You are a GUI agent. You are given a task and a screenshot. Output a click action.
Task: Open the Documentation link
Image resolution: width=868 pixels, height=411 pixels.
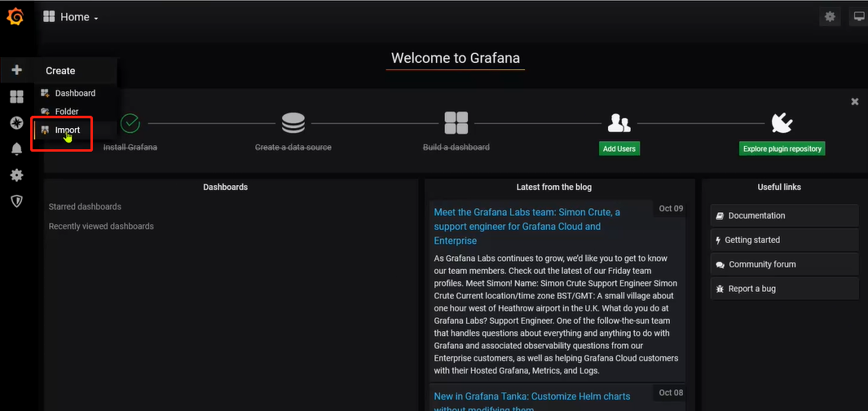784,215
